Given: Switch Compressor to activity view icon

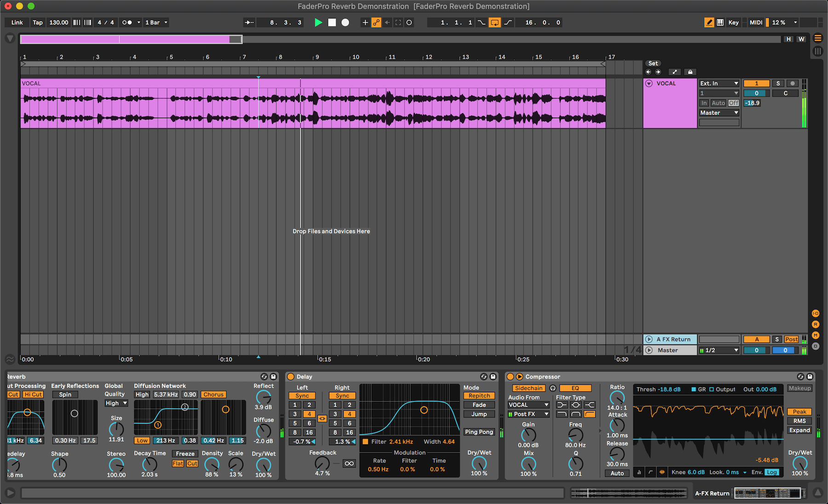Looking at the screenshot, I should pyautogui.click(x=662, y=472).
